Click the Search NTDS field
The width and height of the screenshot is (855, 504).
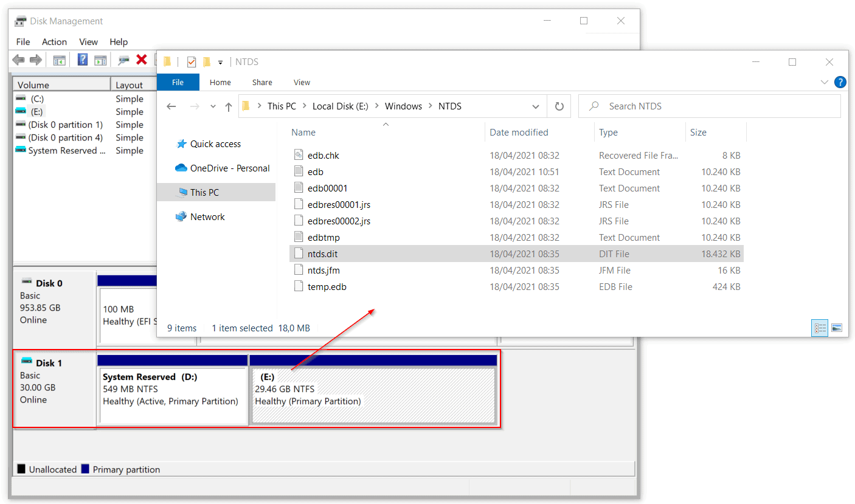click(710, 106)
